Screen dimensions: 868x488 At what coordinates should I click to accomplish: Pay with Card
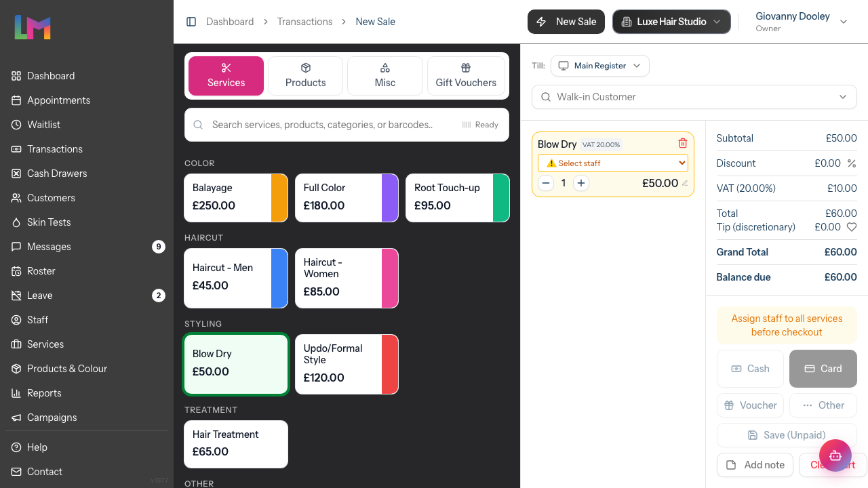(823, 369)
